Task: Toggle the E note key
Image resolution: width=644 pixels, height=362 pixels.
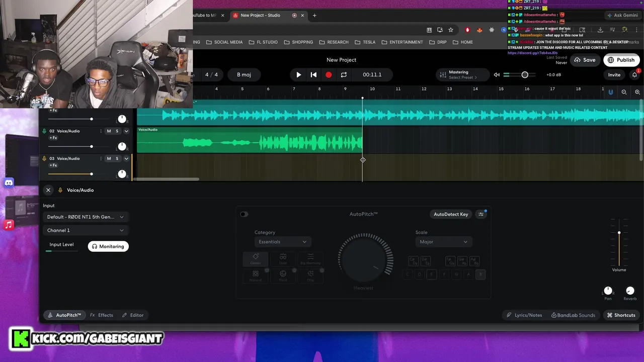Action: [432, 275]
